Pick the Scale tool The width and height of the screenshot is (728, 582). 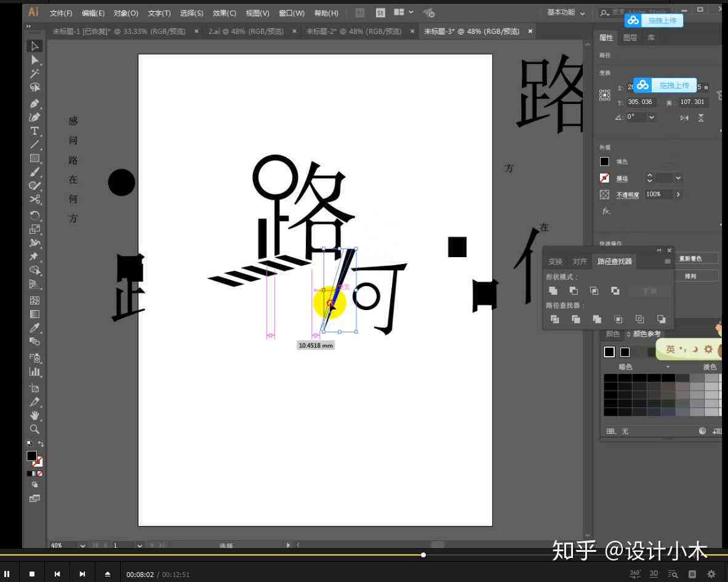click(34, 229)
